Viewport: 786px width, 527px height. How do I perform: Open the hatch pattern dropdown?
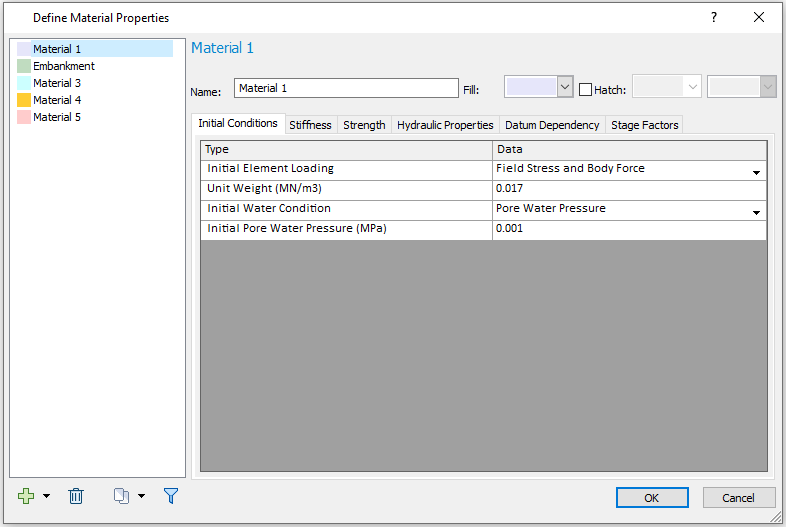(x=692, y=87)
